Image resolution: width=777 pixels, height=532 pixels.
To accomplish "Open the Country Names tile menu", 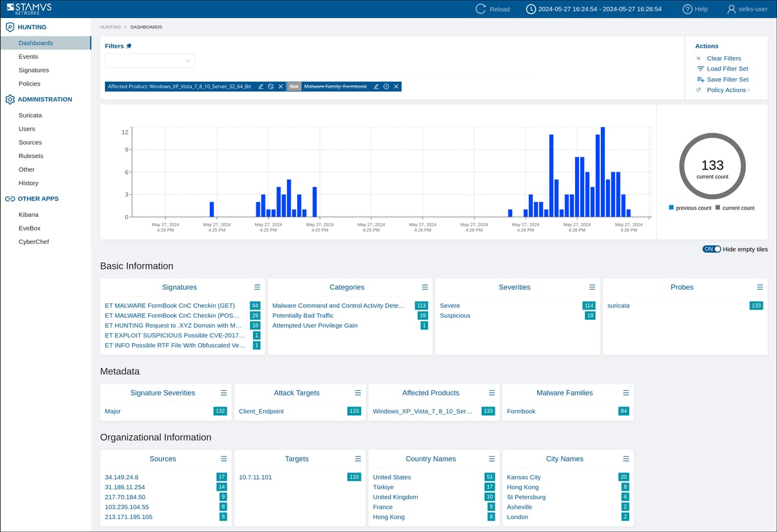I will click(491, 458).
